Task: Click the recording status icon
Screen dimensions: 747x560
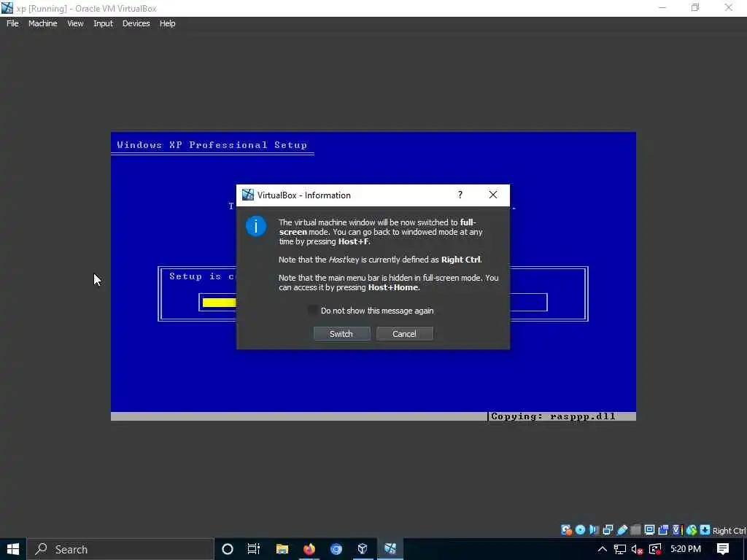Action: coord(663,530)
